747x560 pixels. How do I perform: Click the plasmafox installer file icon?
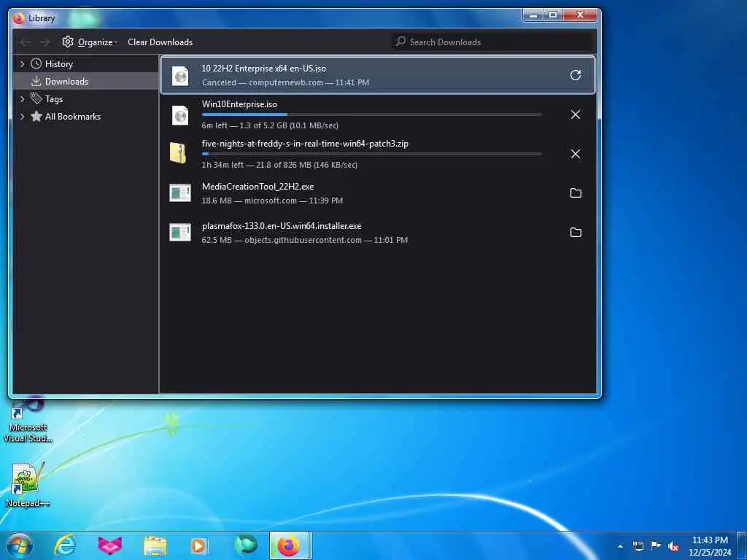pyautogui.click(x=180, y=233)
